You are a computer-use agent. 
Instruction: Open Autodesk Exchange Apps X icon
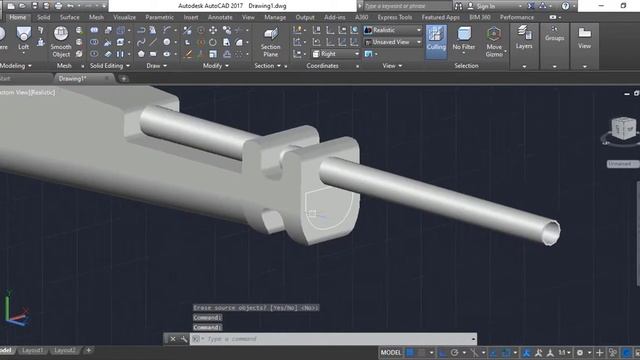click(531, 6)
